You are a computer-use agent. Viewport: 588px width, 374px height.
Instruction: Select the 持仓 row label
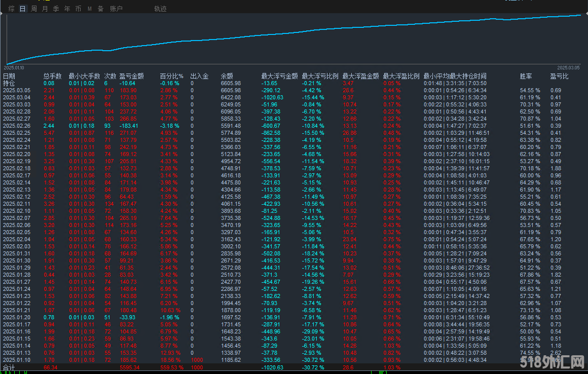(x=9, y=83)
